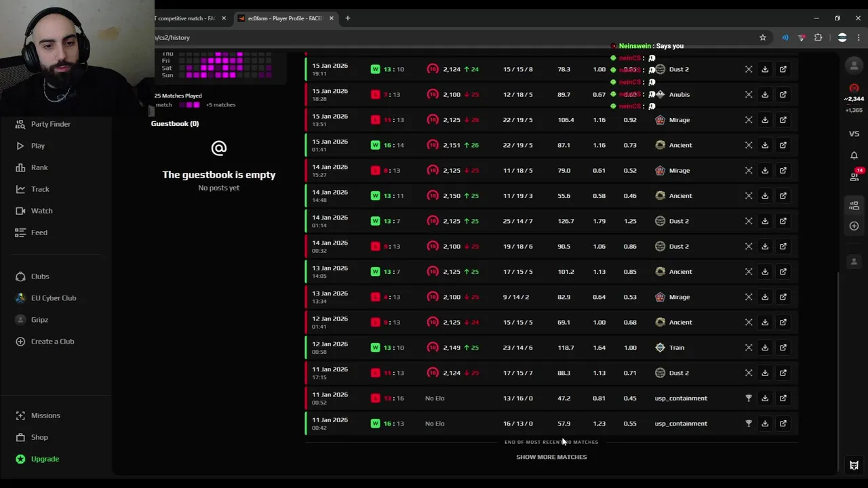Screen dimensions: 868x488
Task: Open Party Finder in sidebar
Action: tap(51, 124)
